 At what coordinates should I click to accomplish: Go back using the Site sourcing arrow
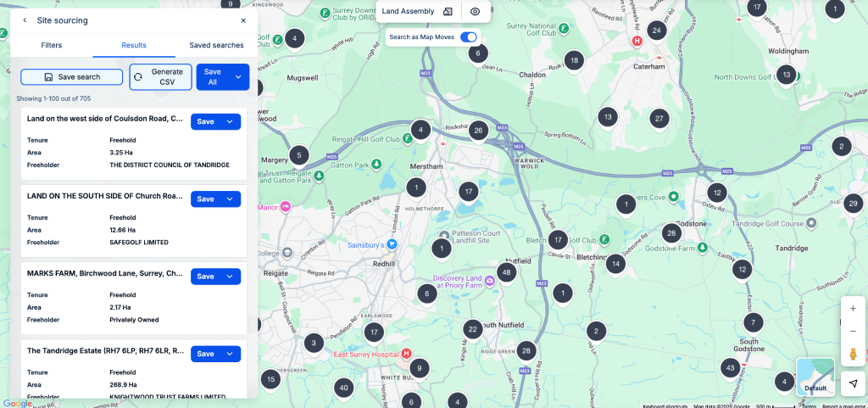point(24,20)
